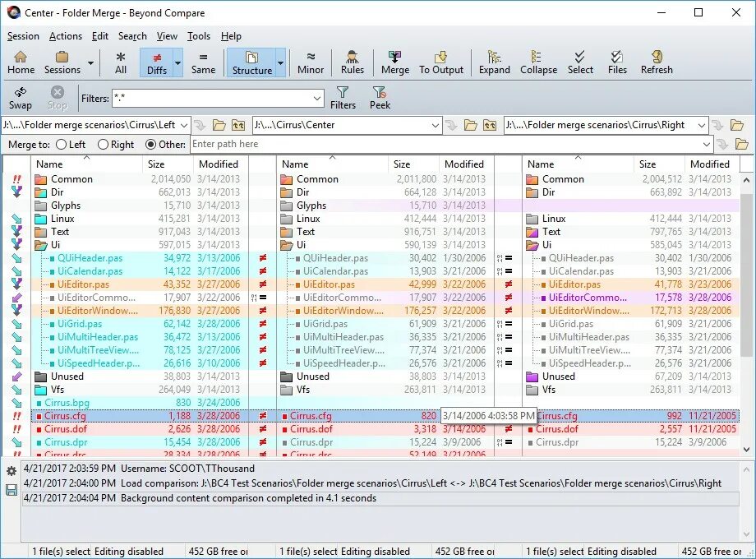The image size is (756, 559).
Task: Click the log options gear icon
Action: [12, 471]
